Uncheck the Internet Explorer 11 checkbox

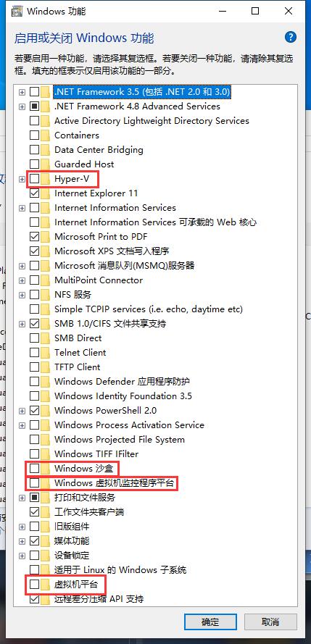[35, 193]
